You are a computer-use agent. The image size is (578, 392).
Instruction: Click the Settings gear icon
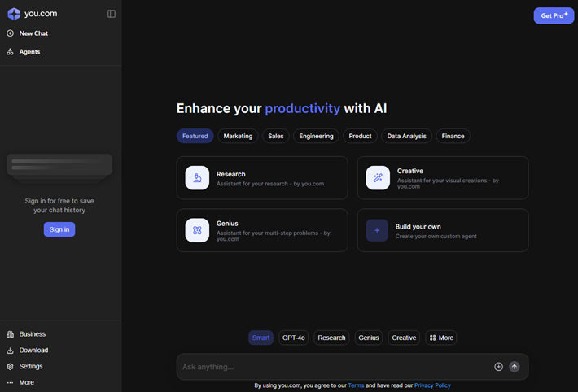pyautogui.click(x=11, y=367)
